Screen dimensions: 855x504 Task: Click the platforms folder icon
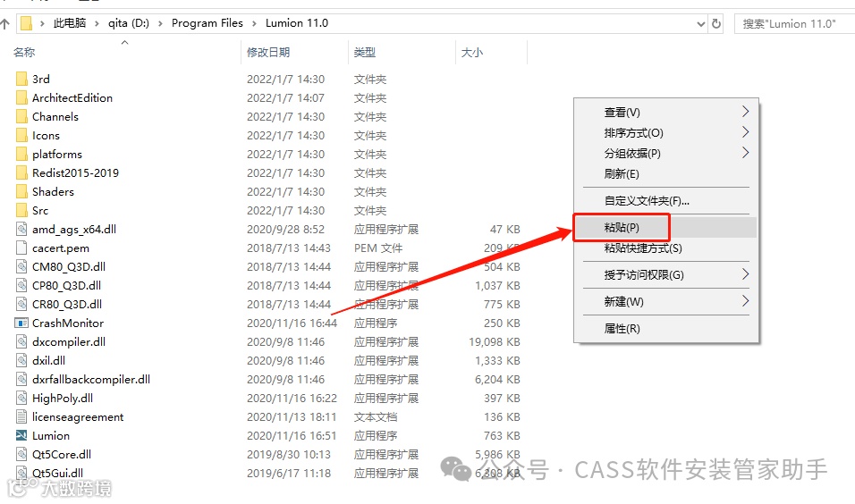[x=21, y=155]
